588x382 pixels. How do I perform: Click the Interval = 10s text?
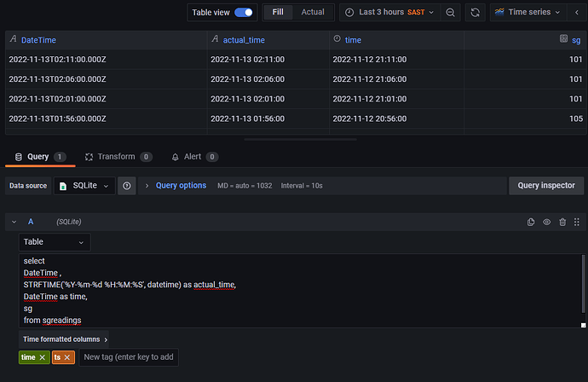tap(302, 186)
